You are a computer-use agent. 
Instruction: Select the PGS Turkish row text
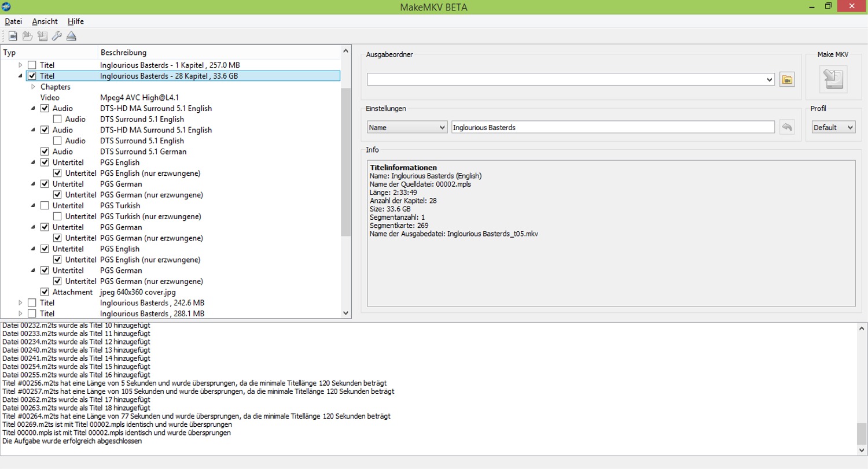120,205
